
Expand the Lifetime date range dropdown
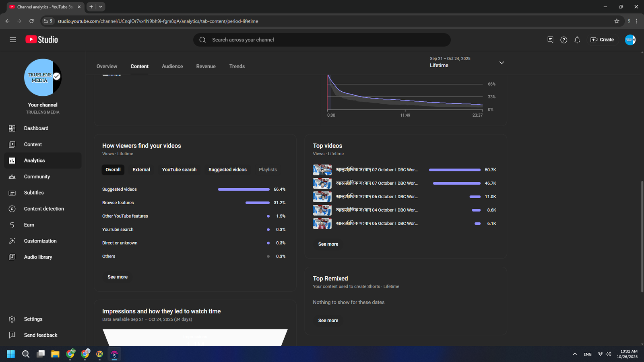click(502, 63)
